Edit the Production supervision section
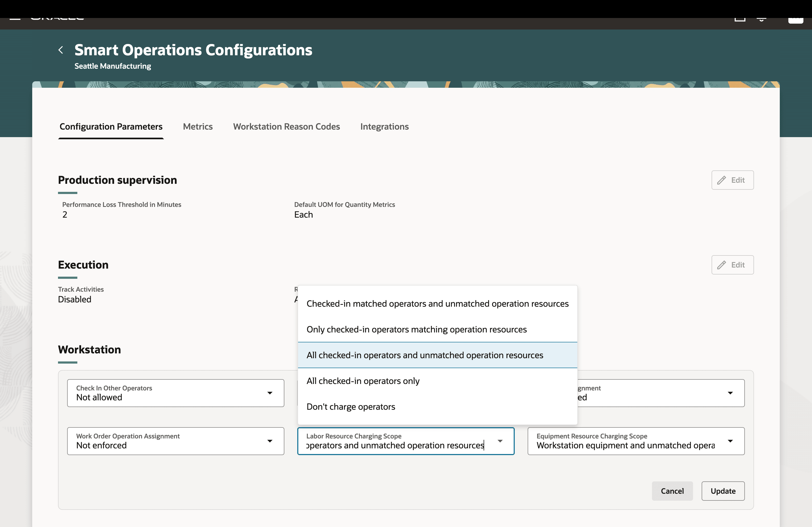 point(733,180)
